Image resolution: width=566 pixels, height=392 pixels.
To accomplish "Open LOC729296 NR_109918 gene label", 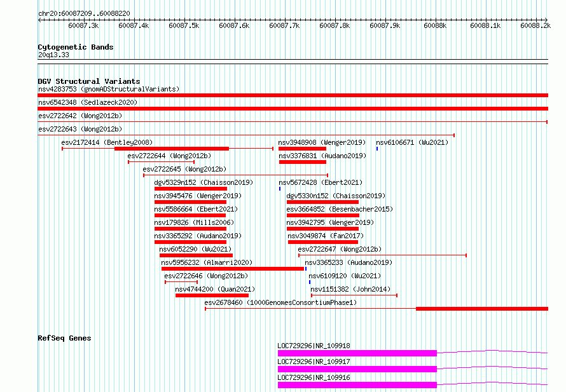I will [314, 346].
